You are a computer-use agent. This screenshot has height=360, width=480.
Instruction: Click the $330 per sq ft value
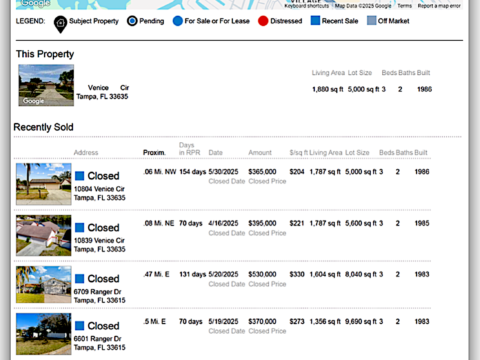pyautogui.click(x=297, y=274)
